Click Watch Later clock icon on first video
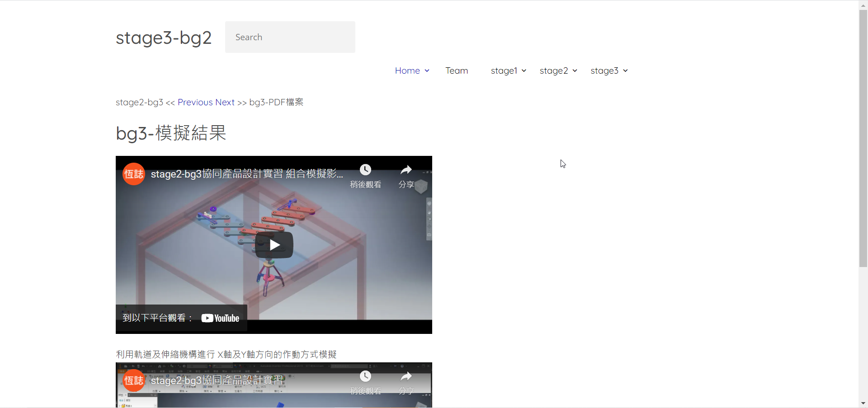This screenshot has width=868, height=408. coord(365,170)
